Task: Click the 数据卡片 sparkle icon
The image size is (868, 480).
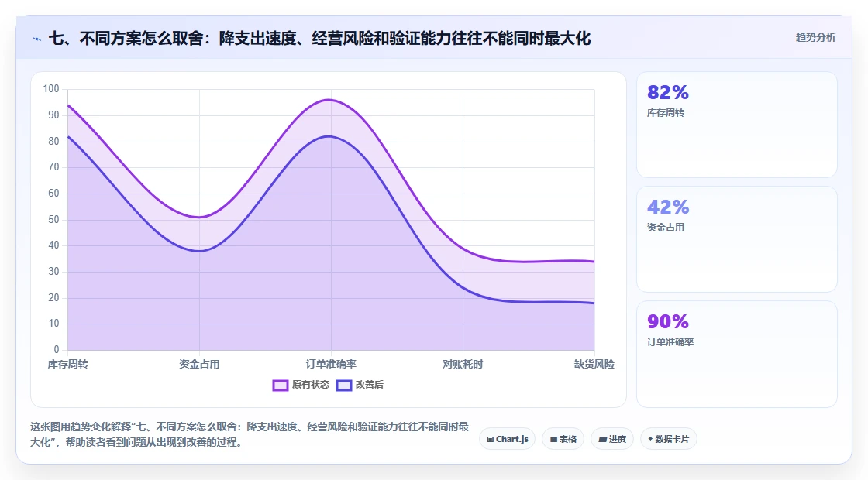Action: coord(650,439)
